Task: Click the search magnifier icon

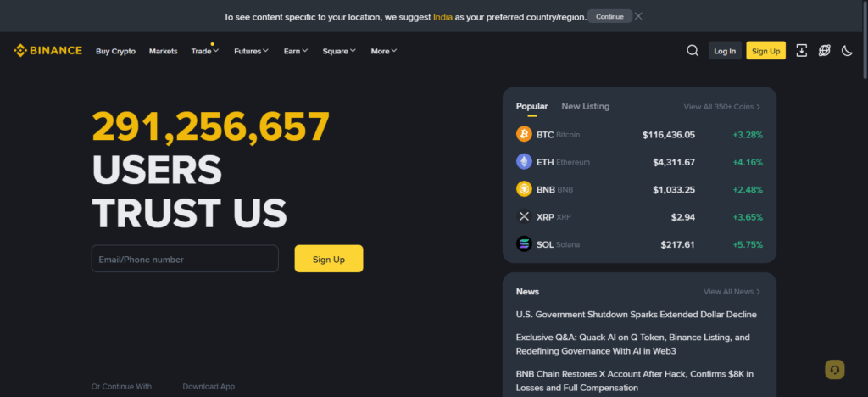Action: coord(693,51)
